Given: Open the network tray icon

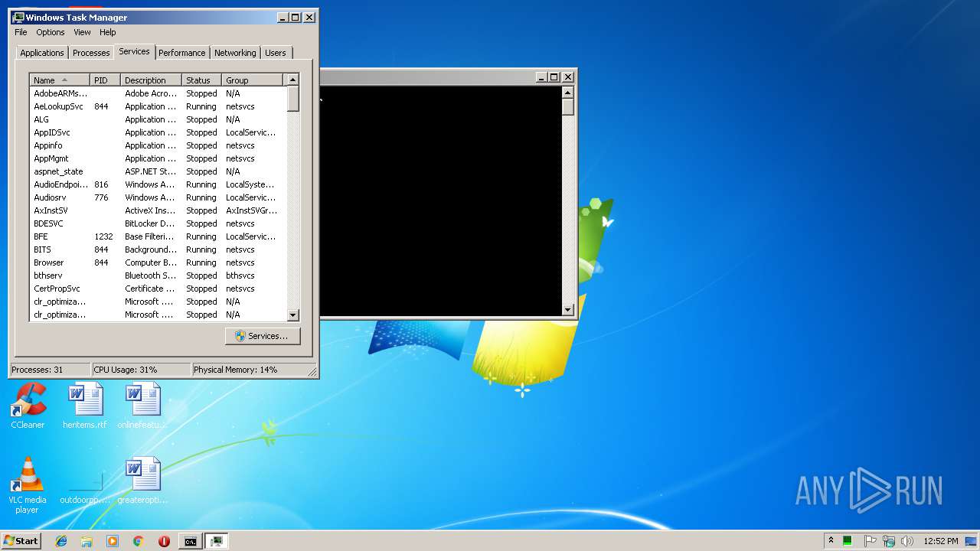Looking at the screenshot, I should point(889,541).
